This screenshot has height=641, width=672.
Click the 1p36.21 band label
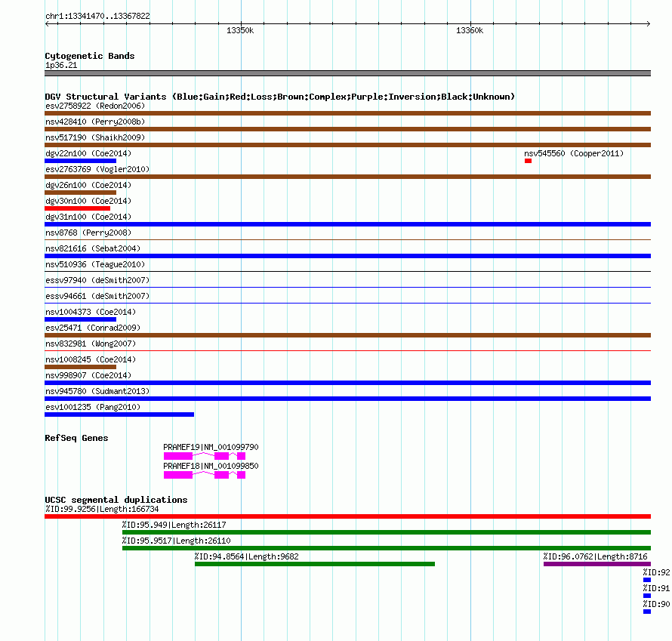point(61,65)
